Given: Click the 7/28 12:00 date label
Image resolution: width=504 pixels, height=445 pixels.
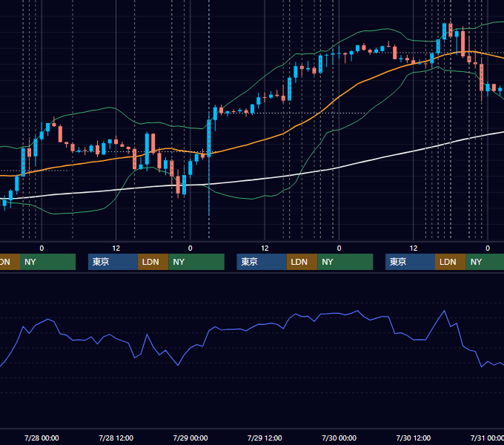Looking at the screenshot, I should 116,438.
